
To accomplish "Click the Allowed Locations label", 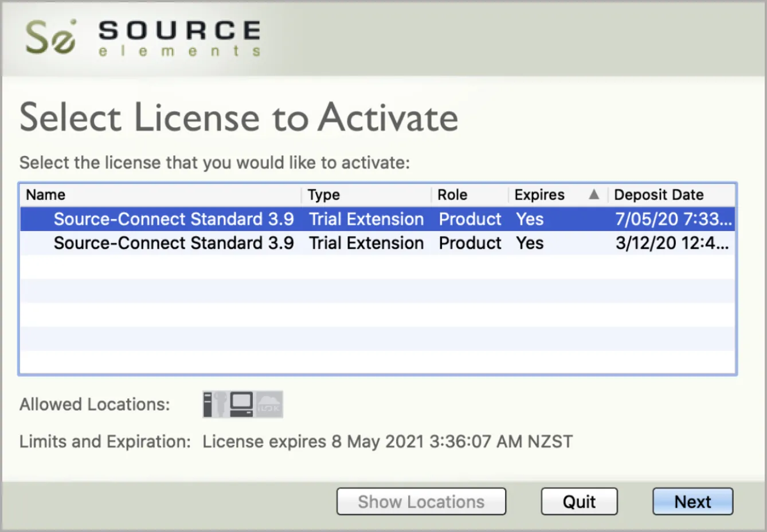I will pos(95,404).
